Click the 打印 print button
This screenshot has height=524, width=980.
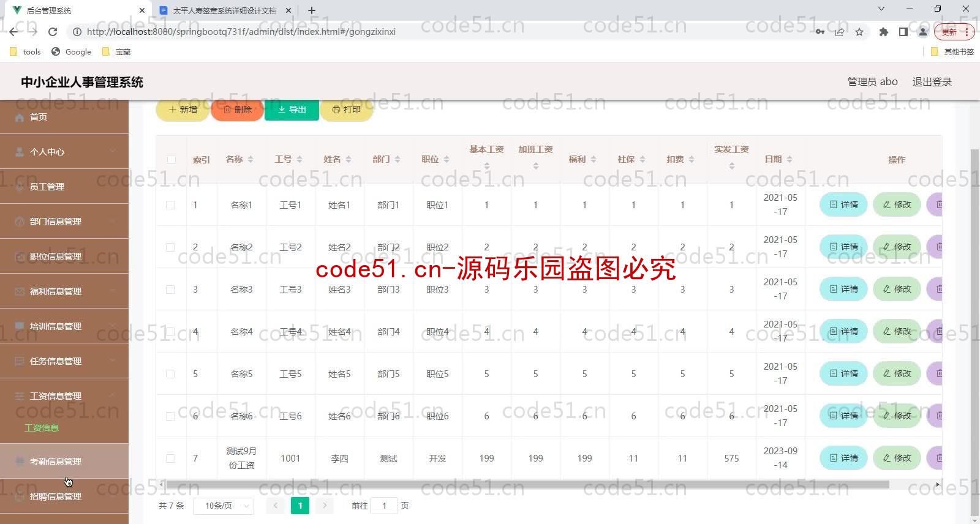click(x=347, y=110)
